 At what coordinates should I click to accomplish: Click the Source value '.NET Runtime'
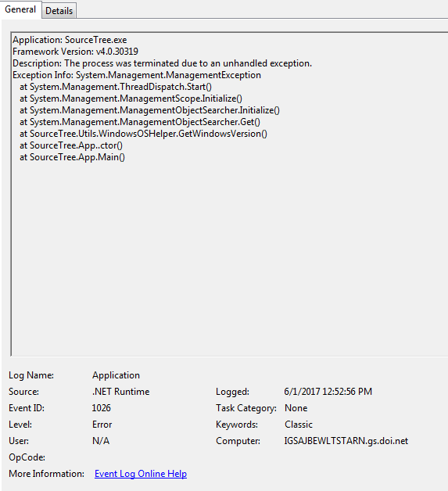pos(121,392)
